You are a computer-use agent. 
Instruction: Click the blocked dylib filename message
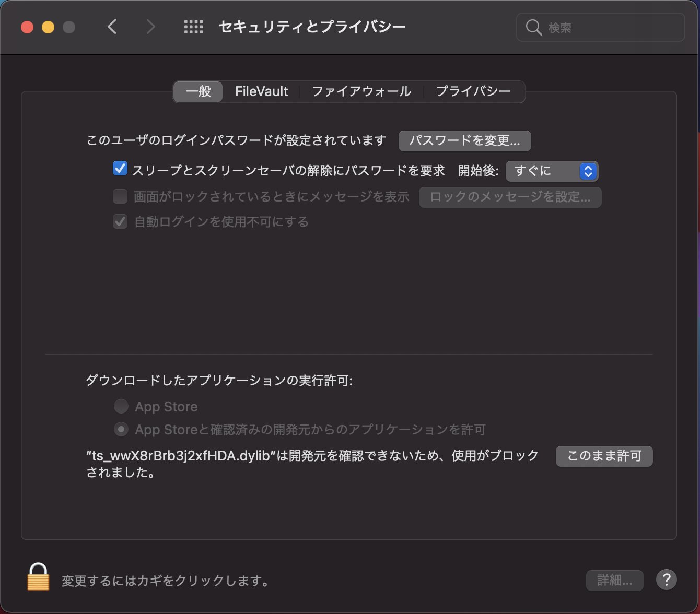pyautogui.click(x=312, y=464)
